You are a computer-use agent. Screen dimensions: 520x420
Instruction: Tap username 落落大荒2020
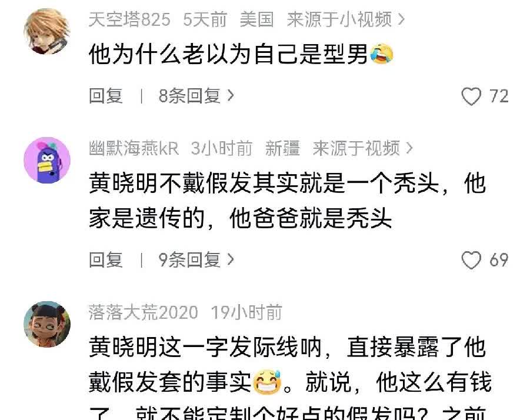[144, 312]
